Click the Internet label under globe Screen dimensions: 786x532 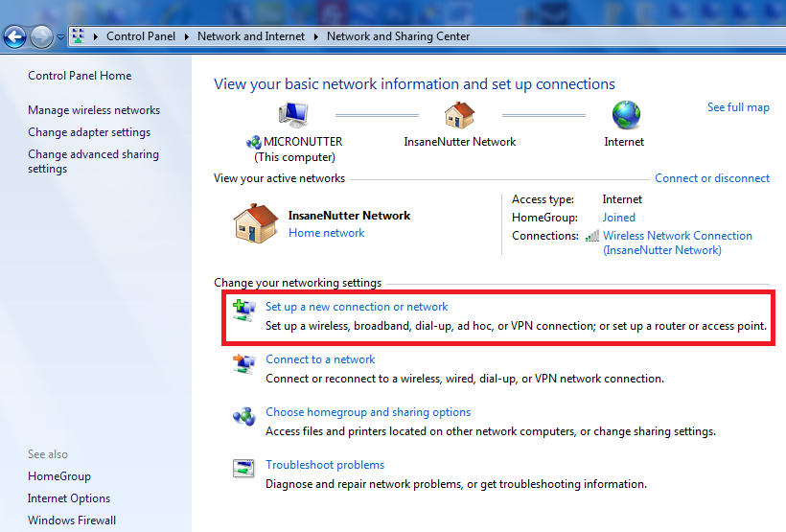pyautogui.click(x=624, y=142)
